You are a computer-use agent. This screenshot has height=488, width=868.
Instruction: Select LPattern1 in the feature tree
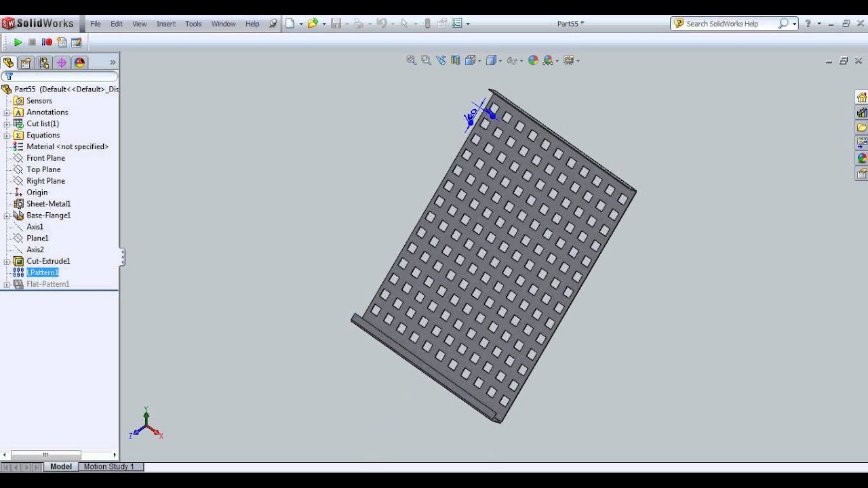coord(42,272)
